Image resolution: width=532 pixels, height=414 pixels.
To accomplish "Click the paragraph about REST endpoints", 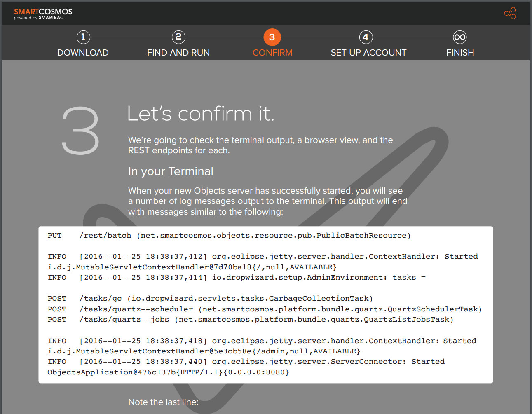I will point(260,145).
